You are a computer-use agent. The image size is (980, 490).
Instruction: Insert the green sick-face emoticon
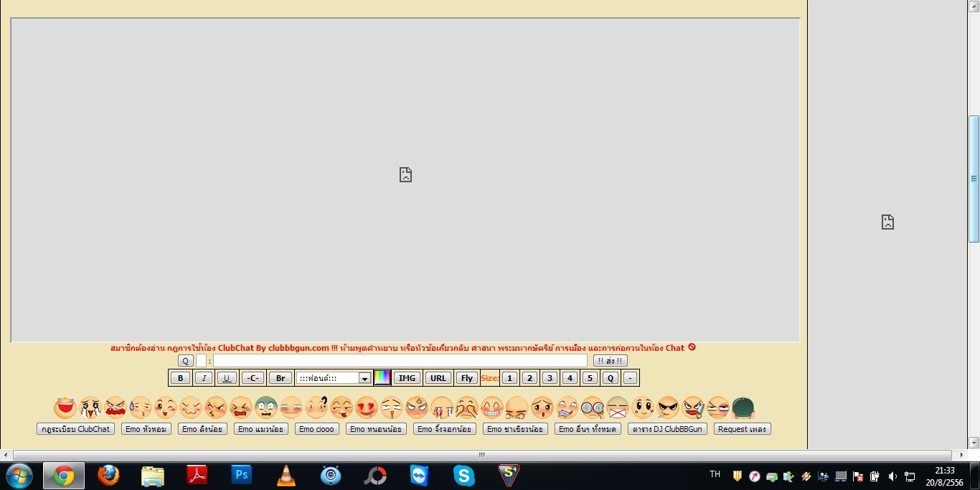tap(266, 407)
